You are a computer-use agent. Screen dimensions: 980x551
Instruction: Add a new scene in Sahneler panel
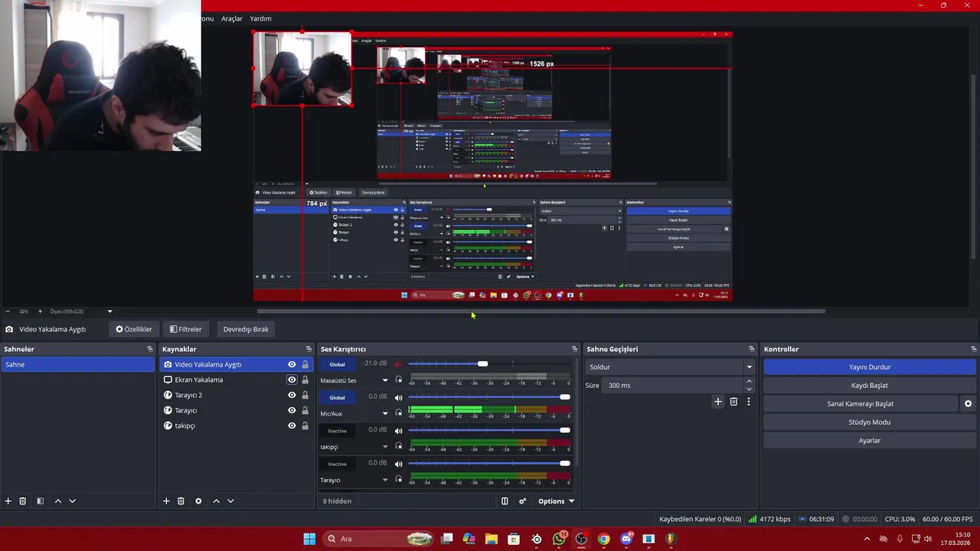click(x=8, y=501)
